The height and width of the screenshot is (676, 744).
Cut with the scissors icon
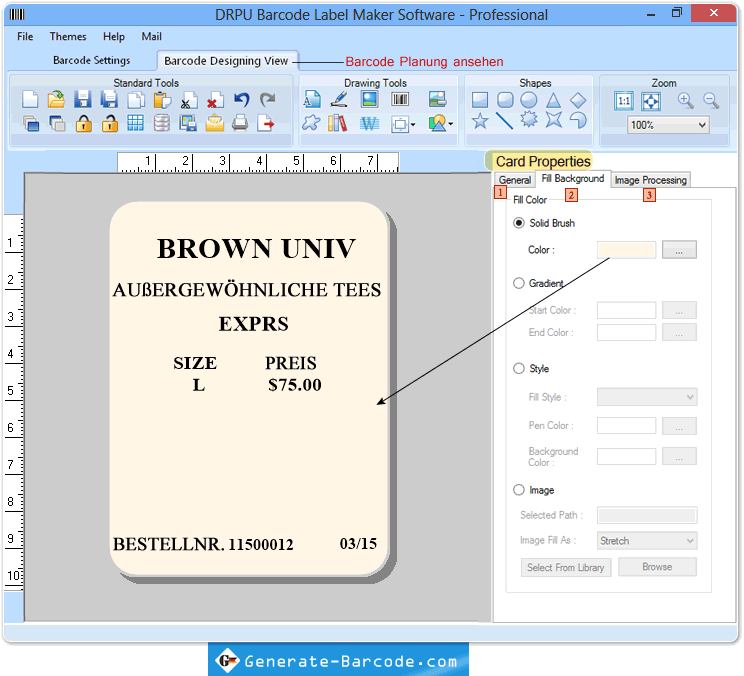pyautogui.click(x=188, y=100)
